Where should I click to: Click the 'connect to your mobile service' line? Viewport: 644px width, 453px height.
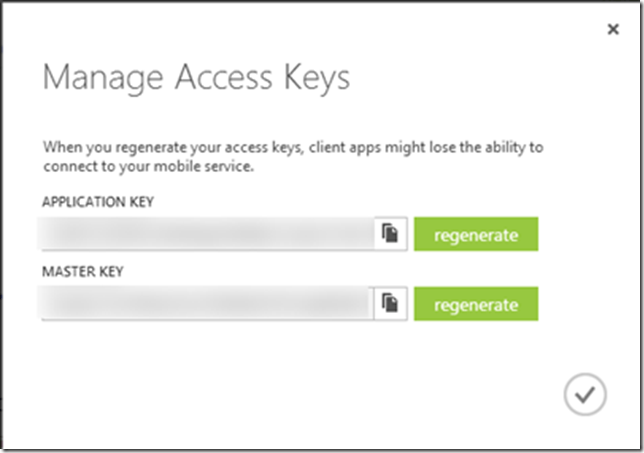click(149, 165)
